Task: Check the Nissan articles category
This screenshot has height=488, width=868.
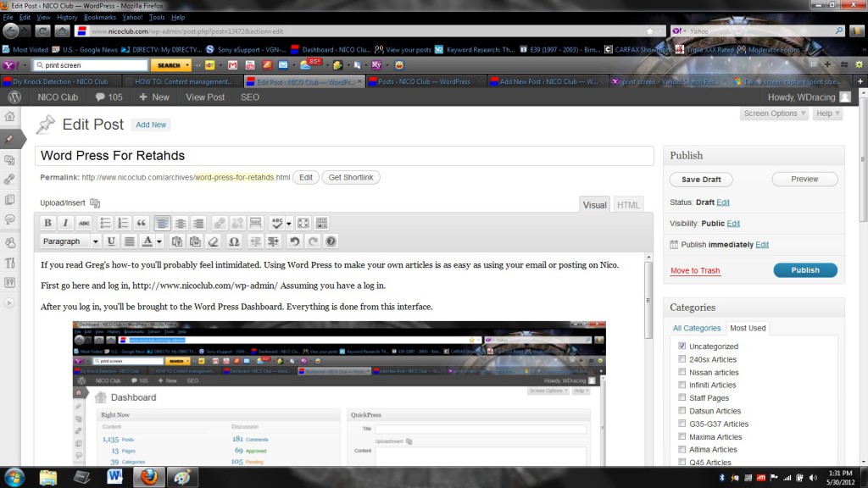Action: (682, 373)
